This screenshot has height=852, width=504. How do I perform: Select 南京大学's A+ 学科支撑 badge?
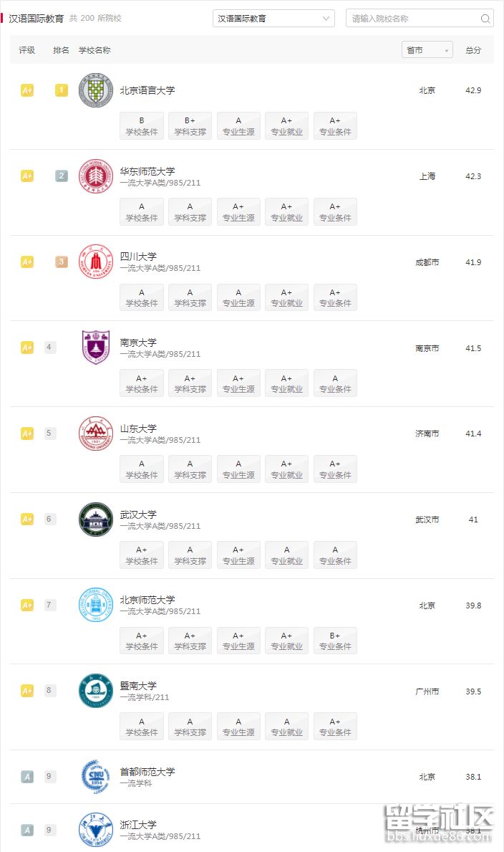(x=190, y=383)
